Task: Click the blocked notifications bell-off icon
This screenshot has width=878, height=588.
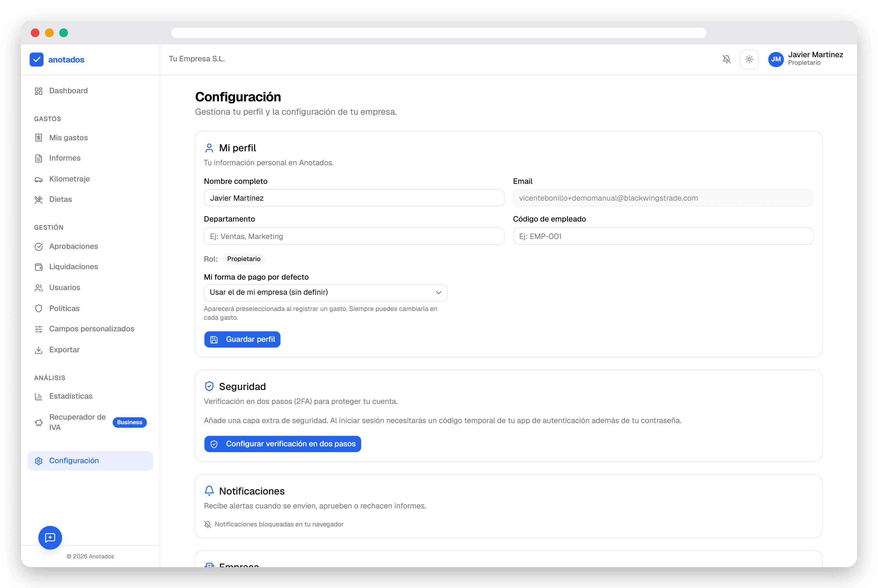Action: pos(207,524)
